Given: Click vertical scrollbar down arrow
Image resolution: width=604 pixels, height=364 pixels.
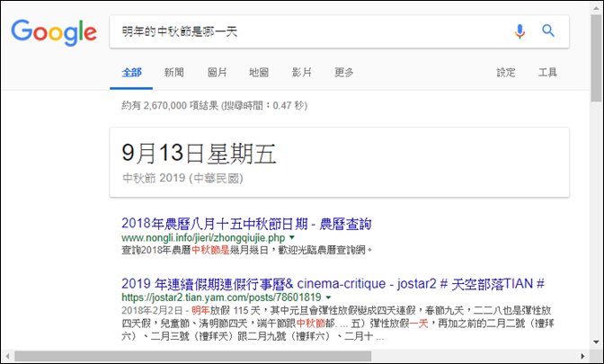Looking at the screenshot, I should coord(596,342).
